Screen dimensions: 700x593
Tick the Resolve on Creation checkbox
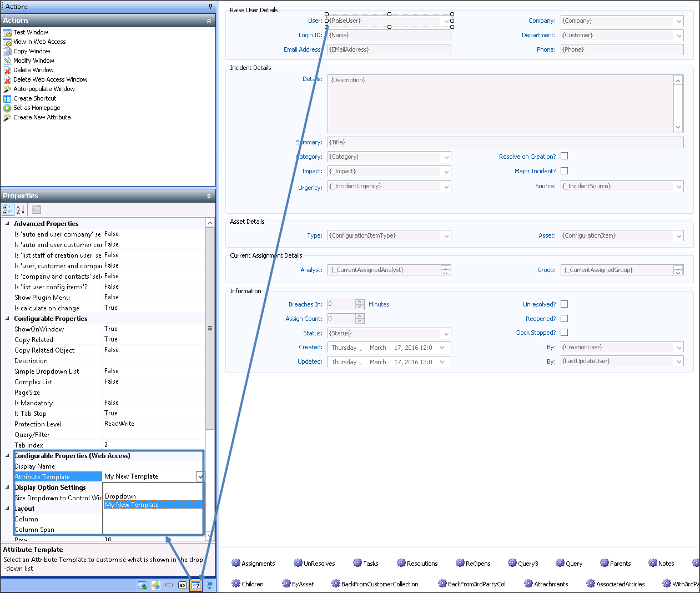564,156
